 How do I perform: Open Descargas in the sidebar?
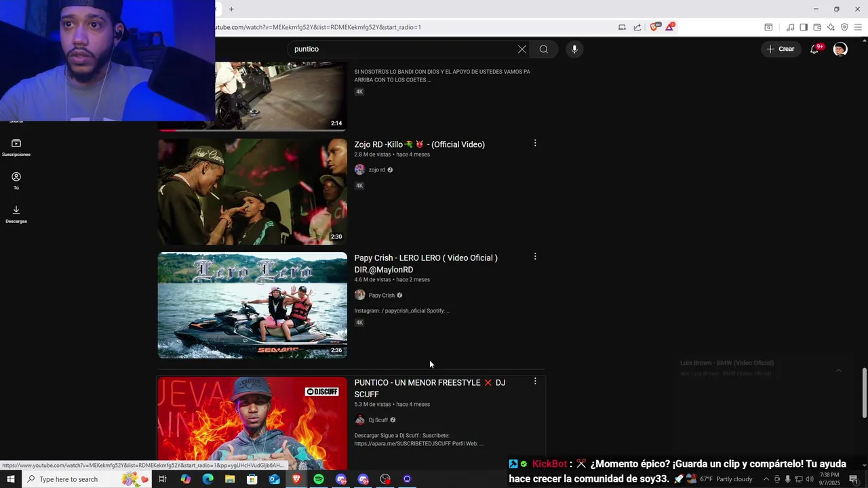[16, 214]
